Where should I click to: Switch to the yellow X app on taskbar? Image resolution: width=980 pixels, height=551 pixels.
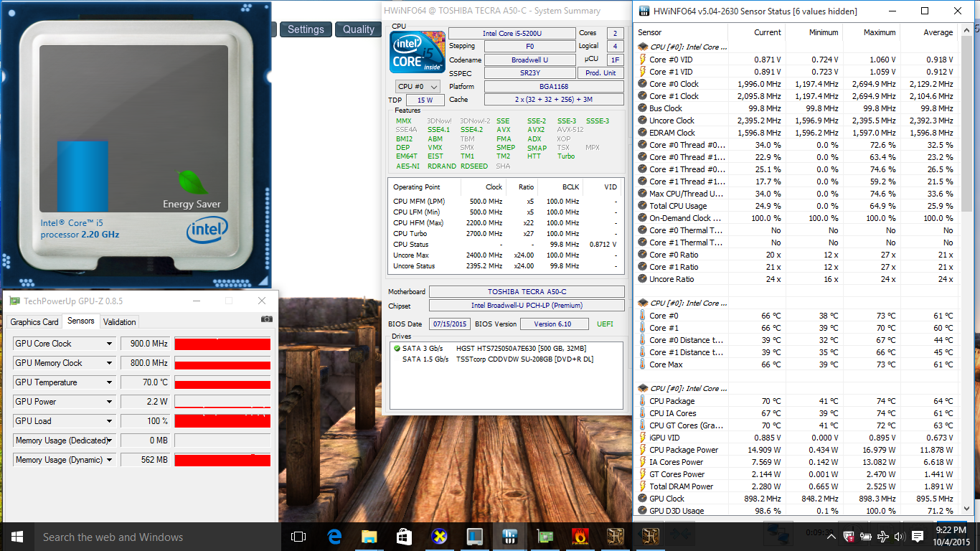pyautogui.click(x=439, y=537)
